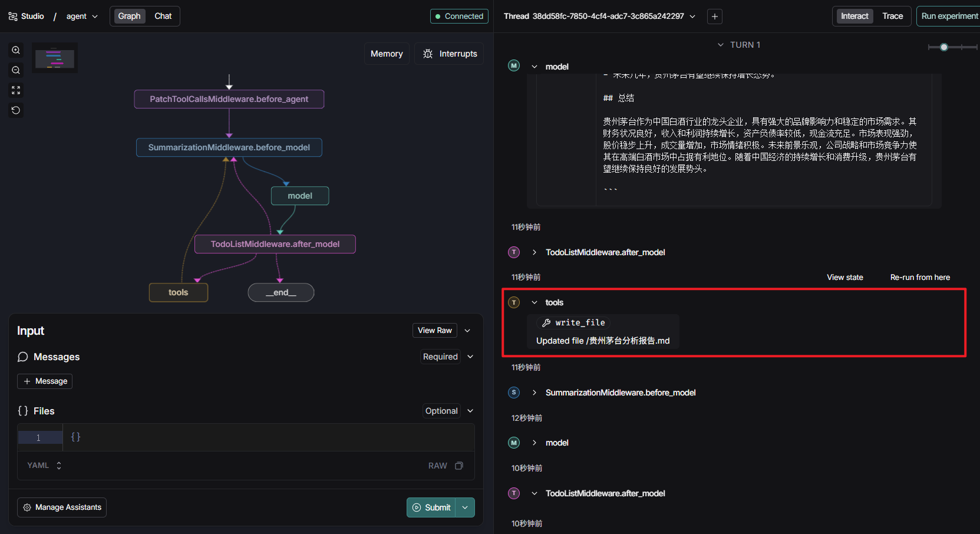Image resolution: width=980 pixels, height=534 pixels.
Task: Click the zoom in graph icon
Action: [16, 50]
